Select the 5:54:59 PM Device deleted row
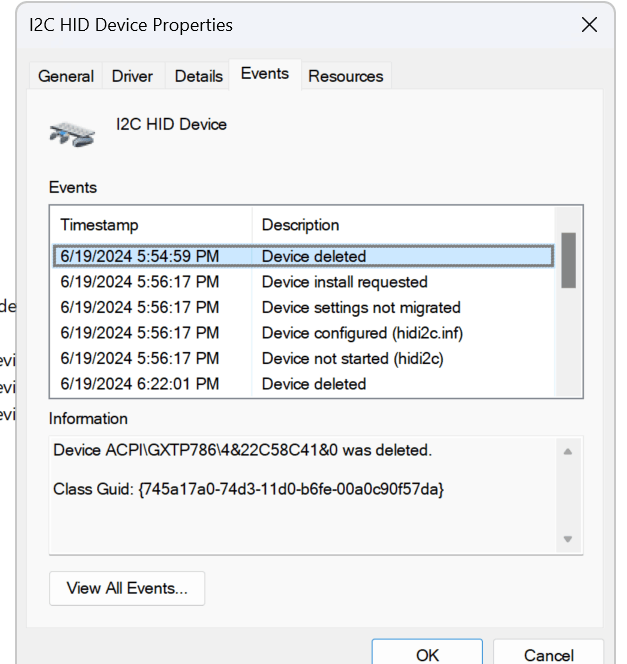 tap(303, 256)
